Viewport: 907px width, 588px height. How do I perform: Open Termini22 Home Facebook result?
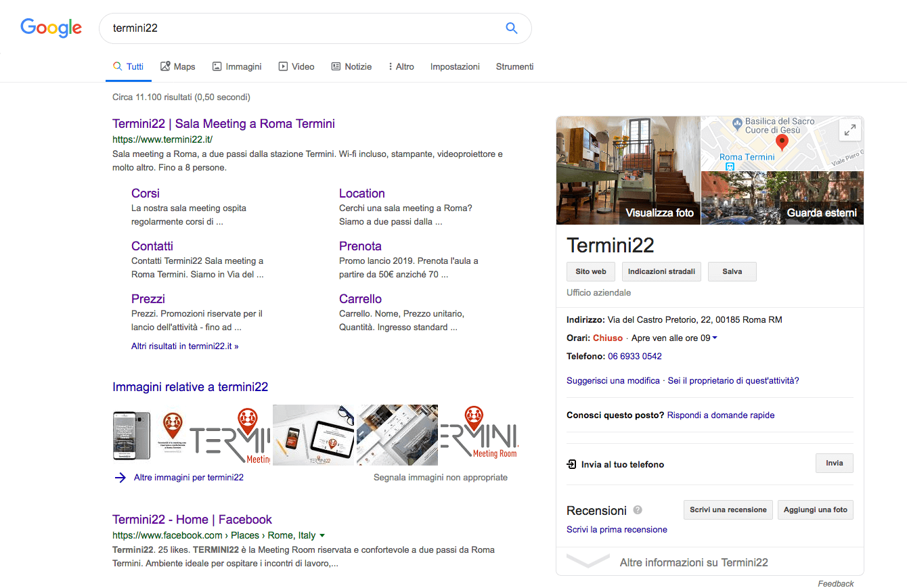pyautogui.click(x=192, y=520)
